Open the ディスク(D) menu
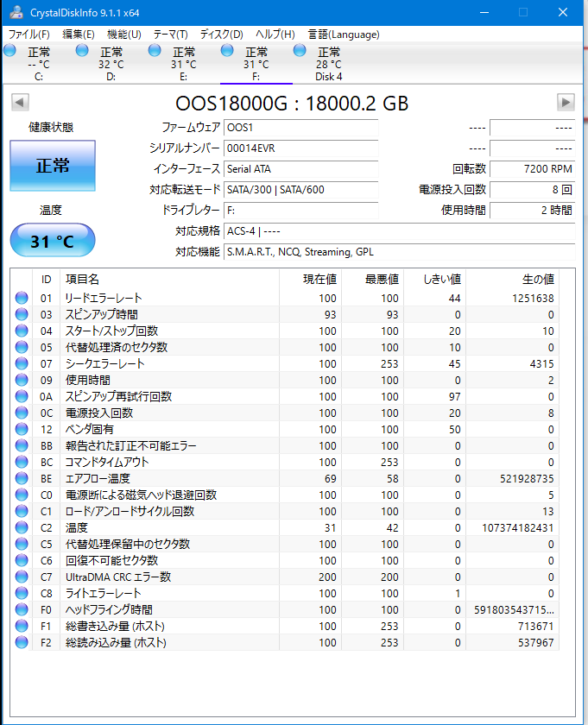This screenshot has width=588, height=725. point(222,35)
